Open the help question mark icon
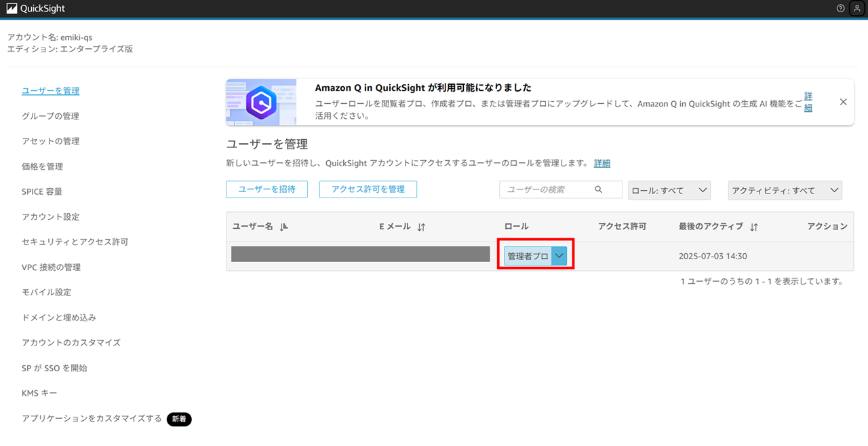 tap(841, 8)
